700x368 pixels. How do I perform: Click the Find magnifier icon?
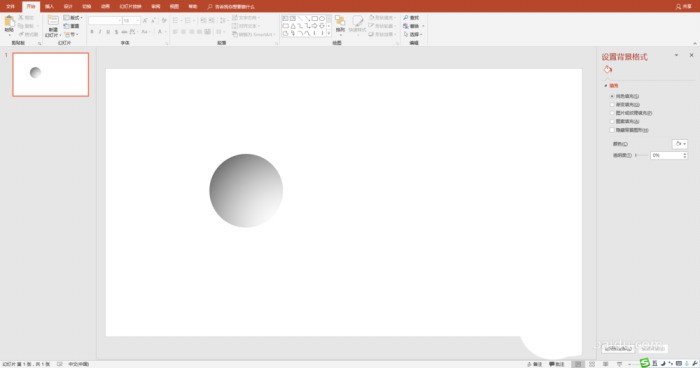coord(406,17)
